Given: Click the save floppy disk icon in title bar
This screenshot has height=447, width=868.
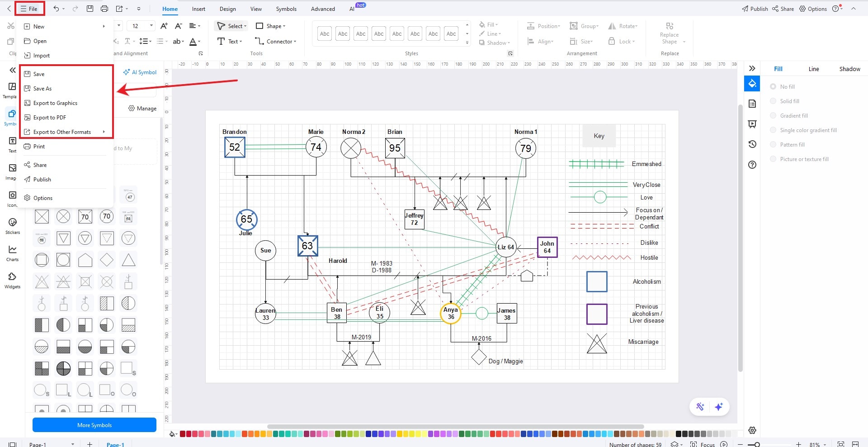Looking at the screenshot, I should pos(90,9).
